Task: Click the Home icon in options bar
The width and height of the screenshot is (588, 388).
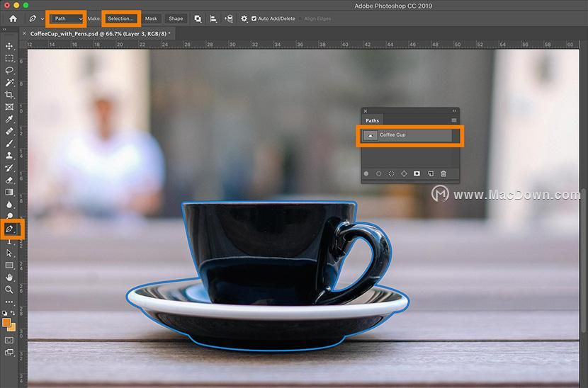Action: pyautogui.click(x=12, y=18)
